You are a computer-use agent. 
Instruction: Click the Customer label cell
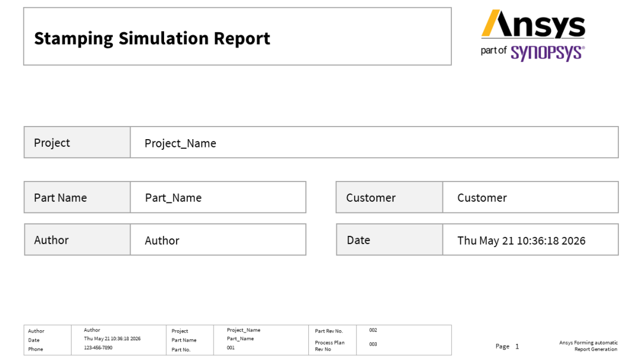[x=389, y=198]
